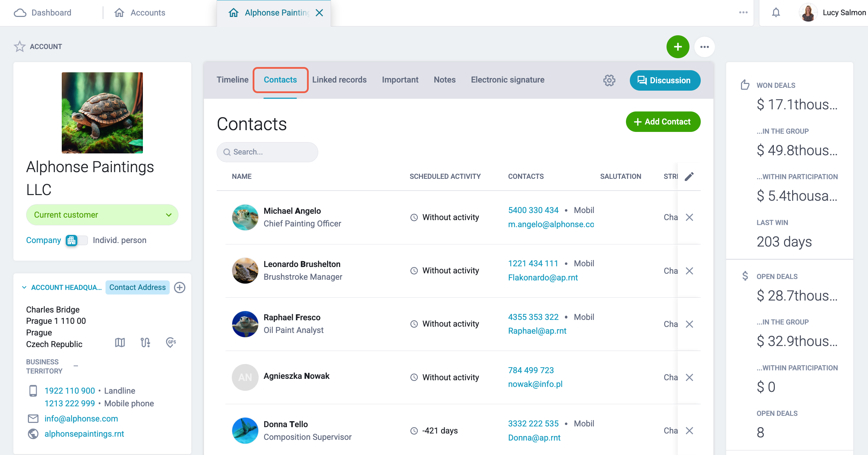This screenshot has height=455, width=868.
Task: Toggle Company to Individ. person switch
Action: coord(77,241)
